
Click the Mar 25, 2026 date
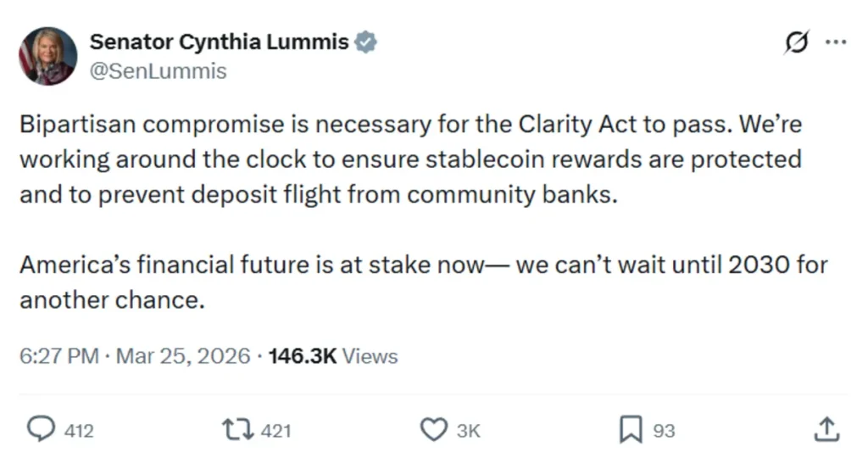tap(183, 356)
